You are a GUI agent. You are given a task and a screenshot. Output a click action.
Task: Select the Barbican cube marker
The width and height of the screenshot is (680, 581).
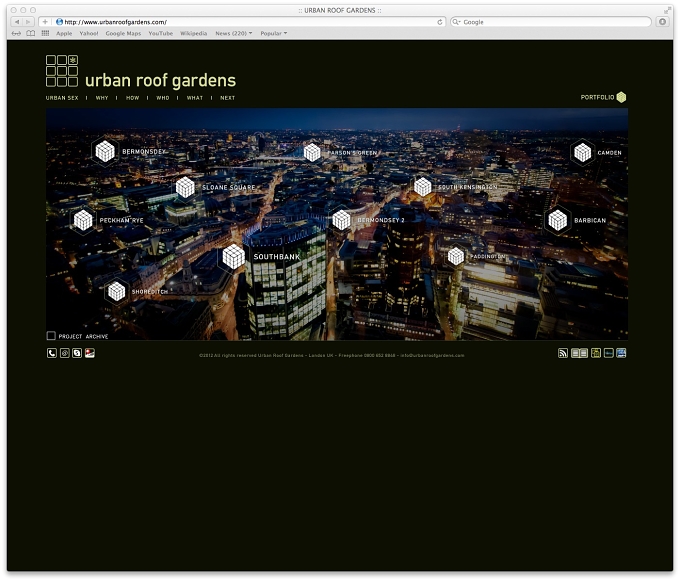(x=558, y=220)
